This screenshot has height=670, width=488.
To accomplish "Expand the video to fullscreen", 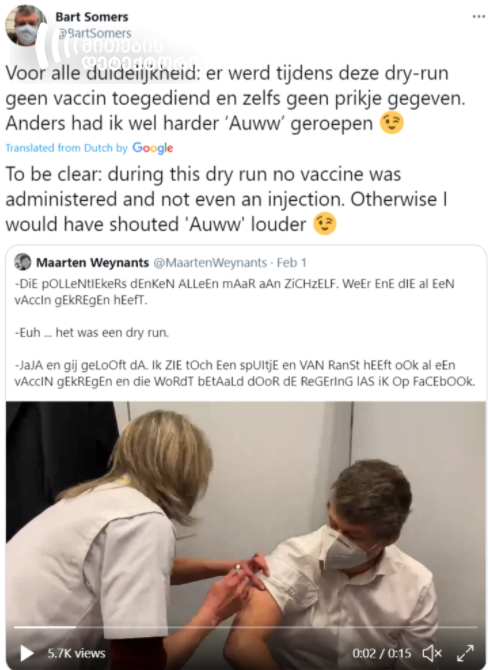I will tap(465, 653).
